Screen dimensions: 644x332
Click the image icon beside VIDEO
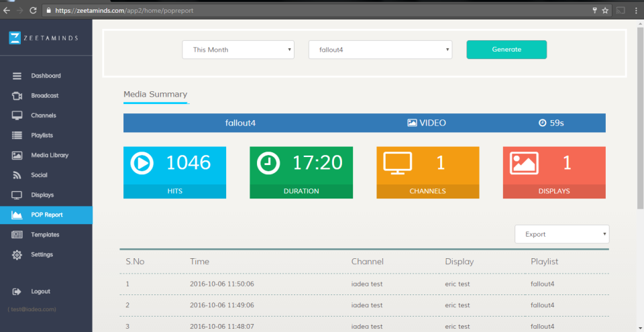(412, 123)
